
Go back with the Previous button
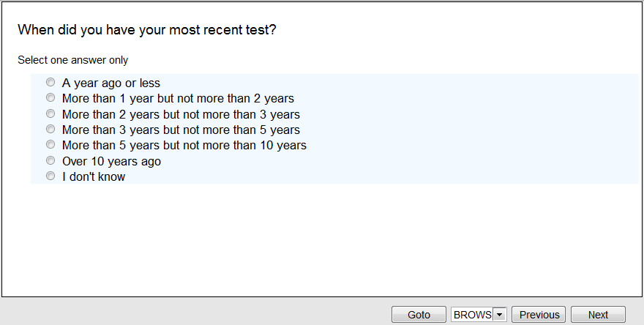539,315
